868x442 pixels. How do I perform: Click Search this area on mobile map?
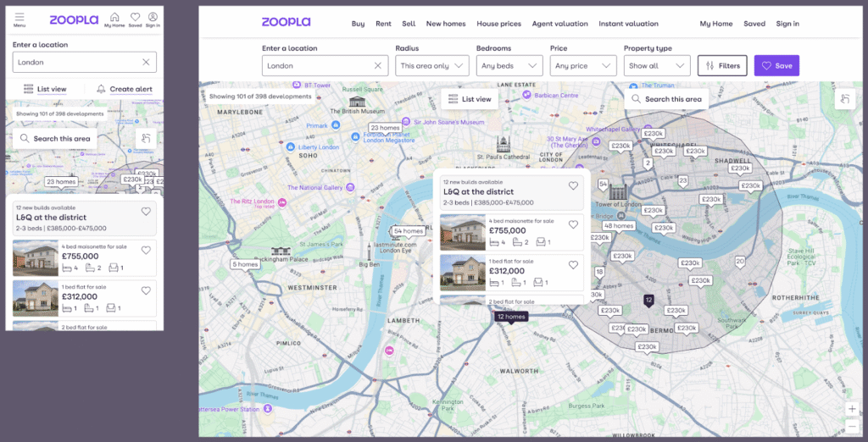click(55, 138)
